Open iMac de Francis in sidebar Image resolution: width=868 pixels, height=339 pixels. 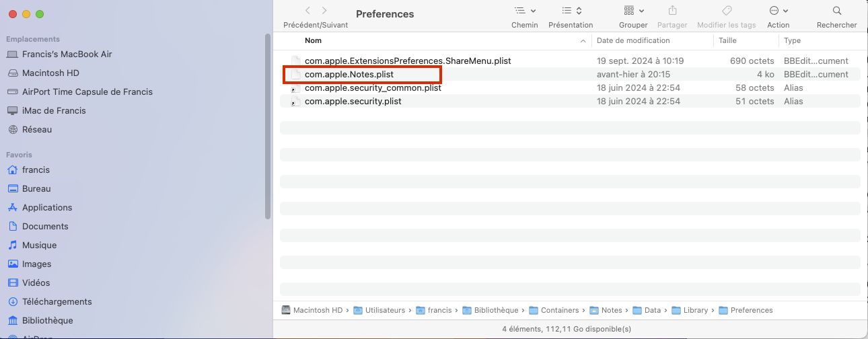(x=54, y=110)
